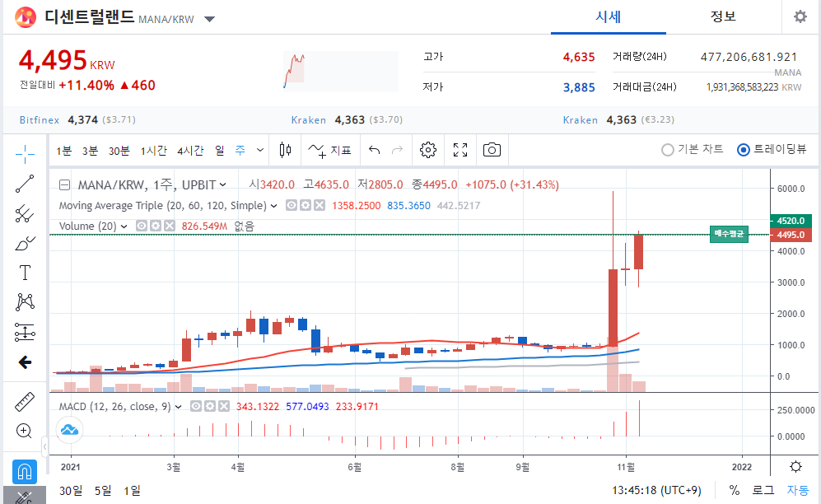Viewport: 821px width, 504px height.
Task: Toggle percent (%) scale mode
Action: click(734, 490)
